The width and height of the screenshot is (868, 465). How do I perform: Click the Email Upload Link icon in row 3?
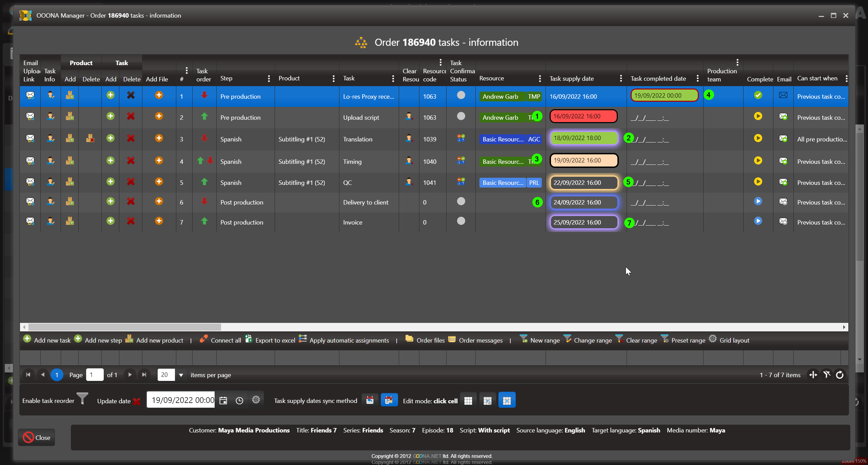tap(30, 138)
